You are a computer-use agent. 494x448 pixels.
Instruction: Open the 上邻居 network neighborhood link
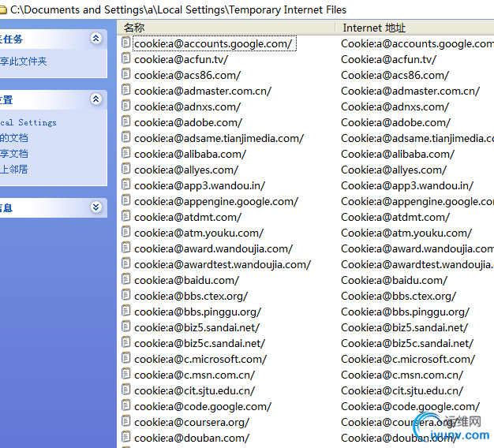click(14, 170)
